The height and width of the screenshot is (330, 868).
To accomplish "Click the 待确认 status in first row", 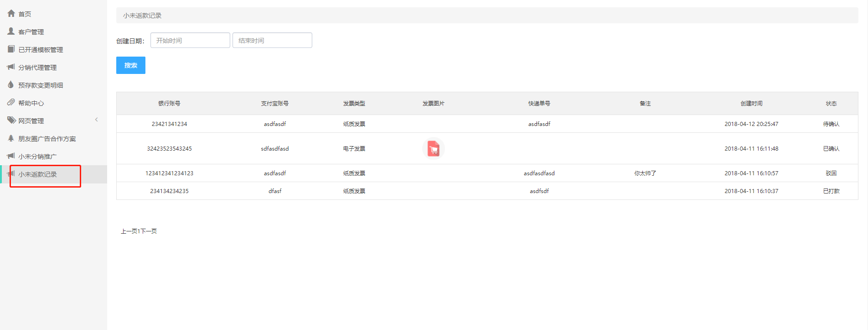I will (831, 124).
